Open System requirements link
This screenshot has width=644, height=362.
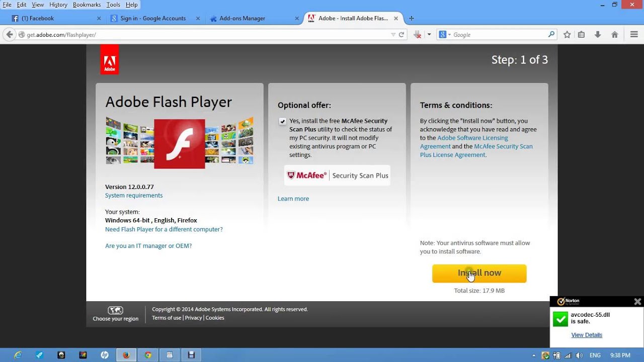click(134, 195)
